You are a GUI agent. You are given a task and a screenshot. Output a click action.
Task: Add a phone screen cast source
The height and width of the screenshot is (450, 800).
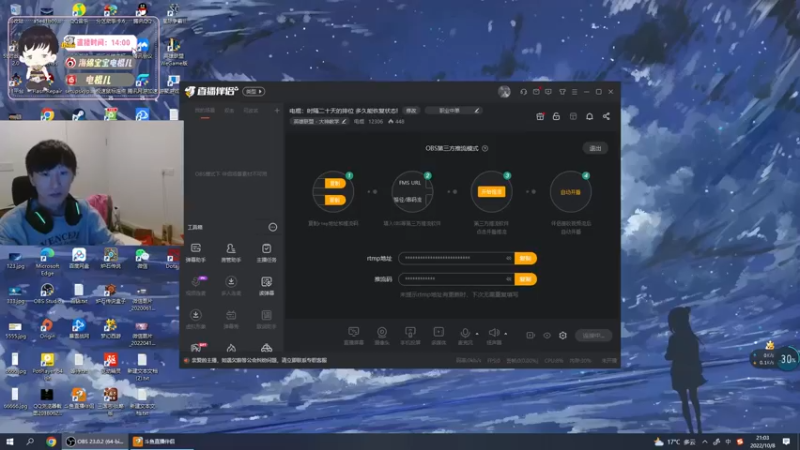click(x=410, y=336)
